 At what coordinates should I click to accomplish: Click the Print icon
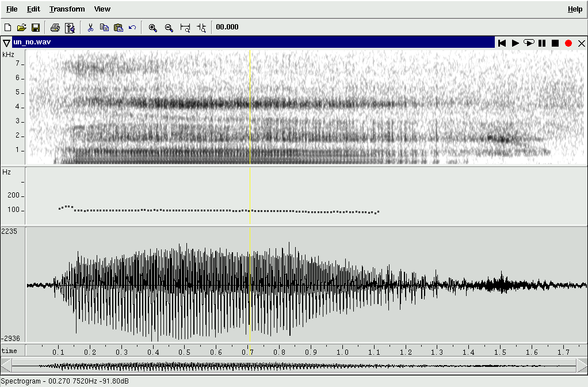55,27
